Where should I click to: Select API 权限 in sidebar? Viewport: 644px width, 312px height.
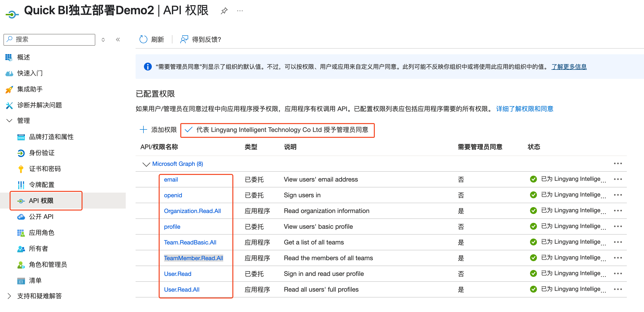41,201
